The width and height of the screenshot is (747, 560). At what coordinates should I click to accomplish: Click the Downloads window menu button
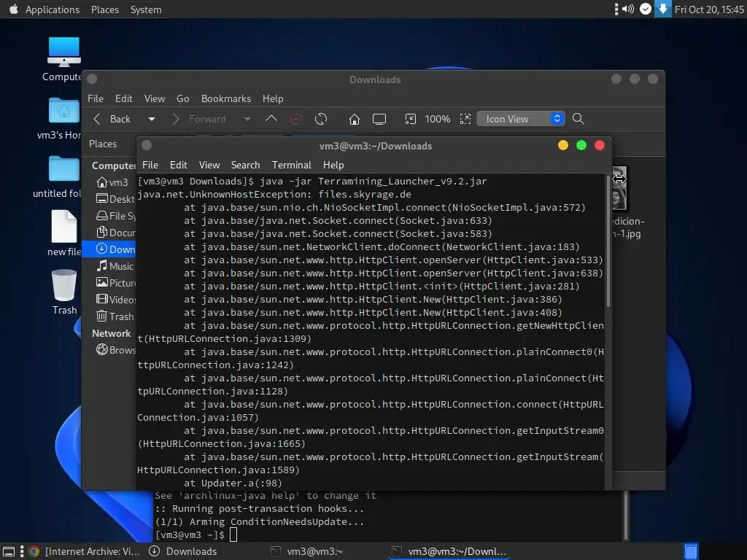[93, 79]
